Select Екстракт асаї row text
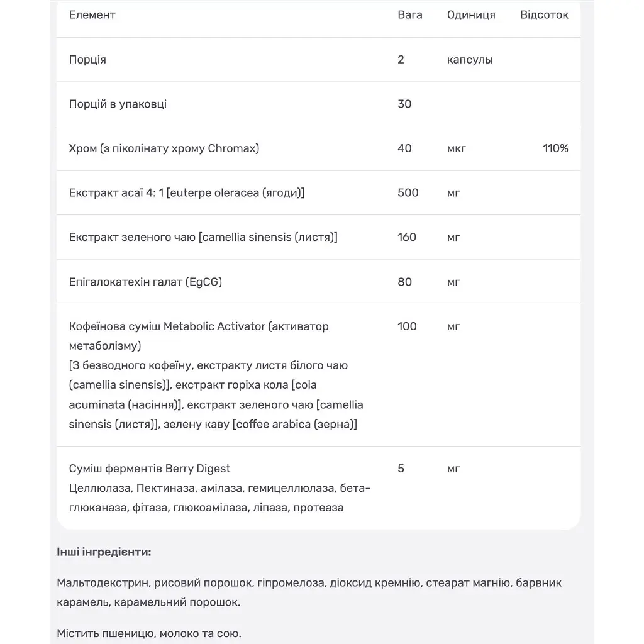Screen dimensions: 644x644 point(187,192)
